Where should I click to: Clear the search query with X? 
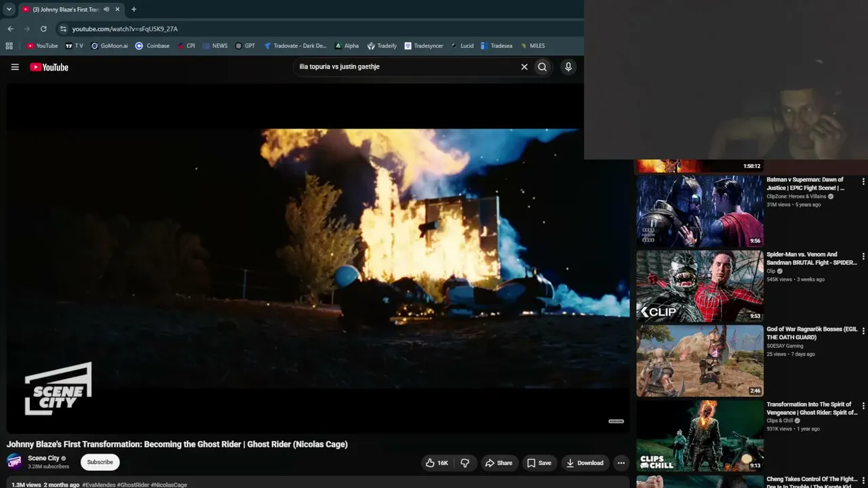(x=524, y=67)
